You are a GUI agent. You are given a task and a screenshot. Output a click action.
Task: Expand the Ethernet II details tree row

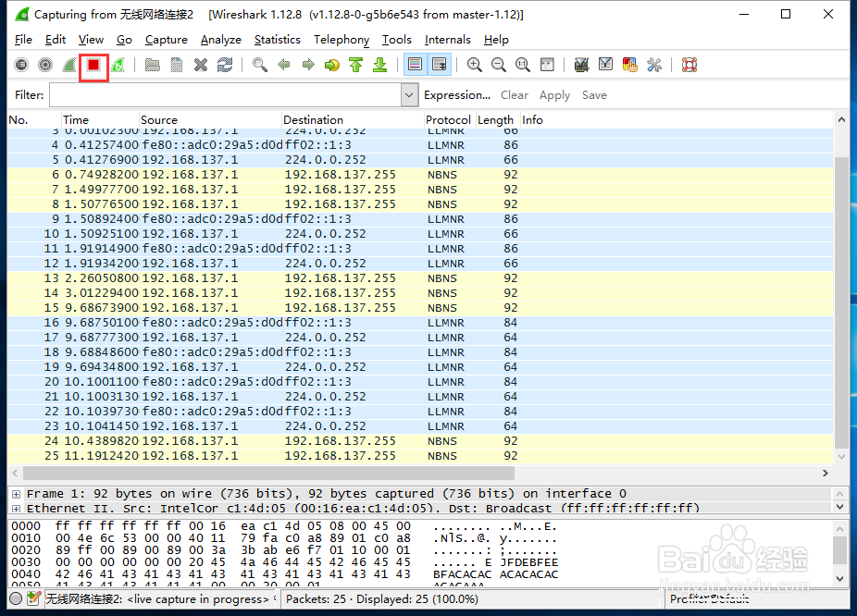coord(17,509)
